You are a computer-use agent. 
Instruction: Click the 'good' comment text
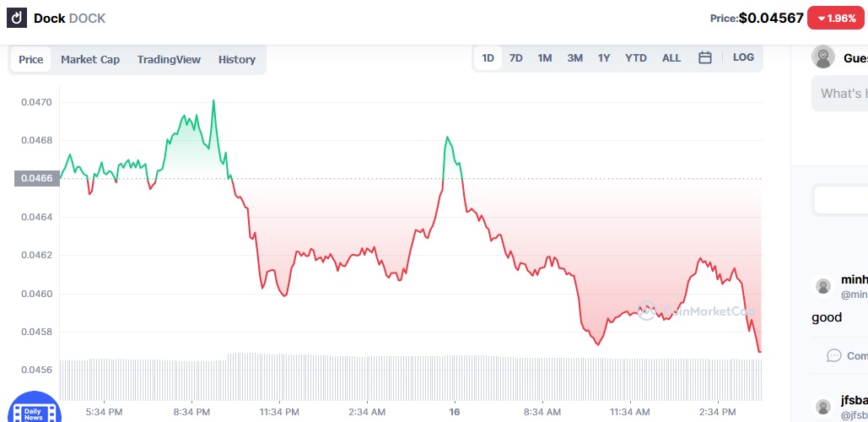(x=827, y=317)
